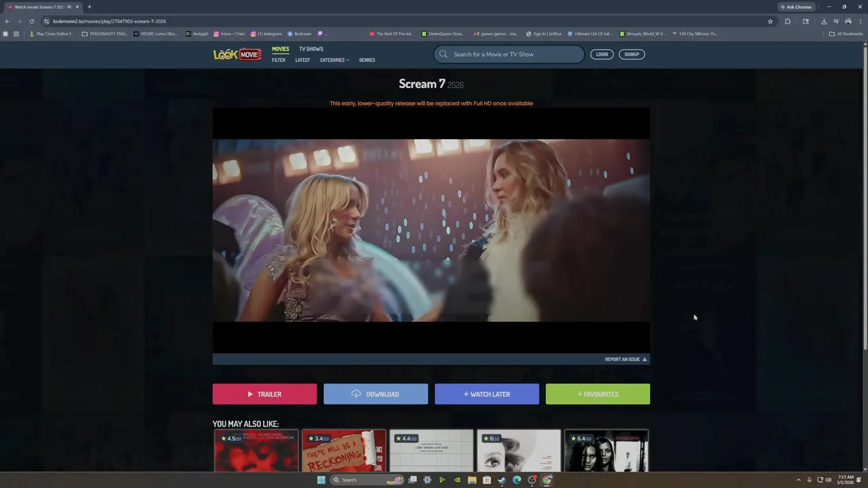Open Inbox Chats bookmark

click(229, 33)
